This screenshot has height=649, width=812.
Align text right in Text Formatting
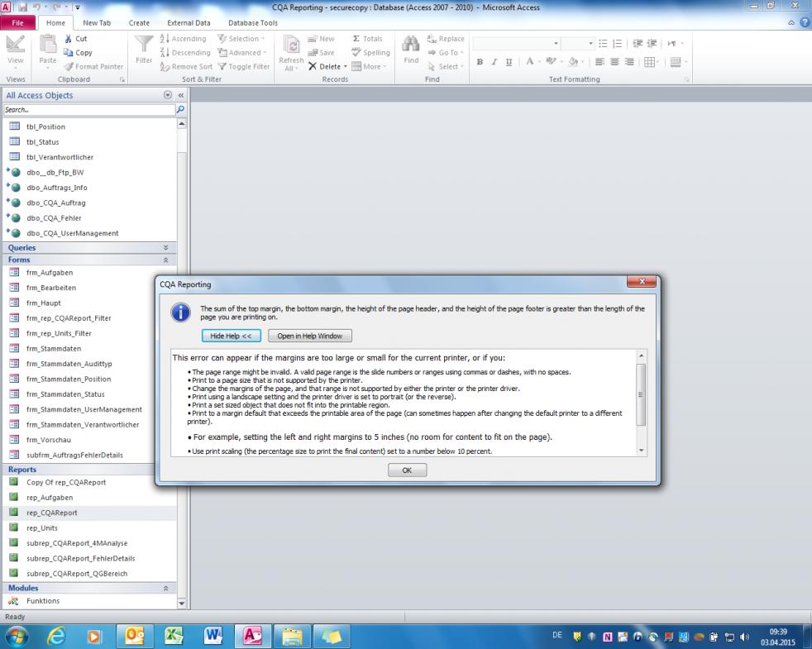click(x=628, y=62)
